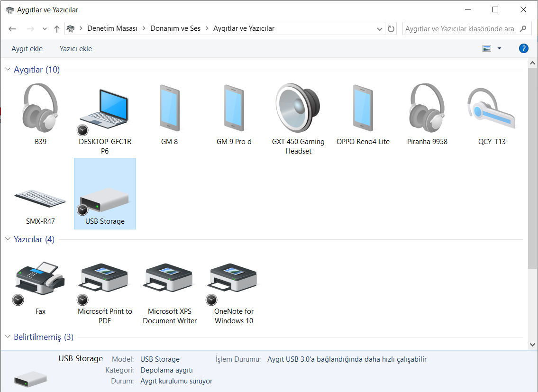Go back to previous location
538x392 pixels.
[12, 29]
